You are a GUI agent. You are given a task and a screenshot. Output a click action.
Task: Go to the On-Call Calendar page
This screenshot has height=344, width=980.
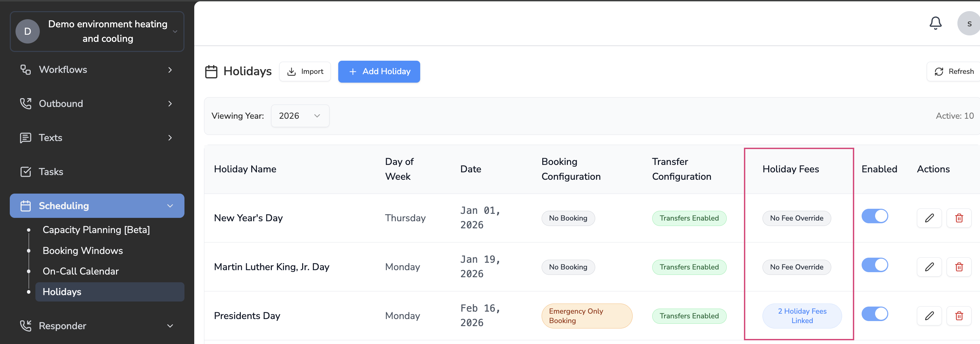point(81,271)
